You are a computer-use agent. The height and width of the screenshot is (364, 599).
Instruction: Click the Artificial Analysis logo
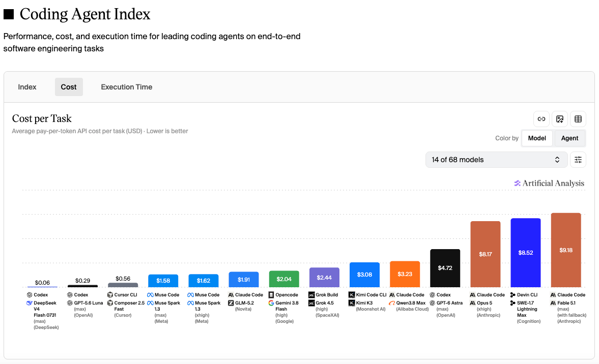(x=549, y=183)
